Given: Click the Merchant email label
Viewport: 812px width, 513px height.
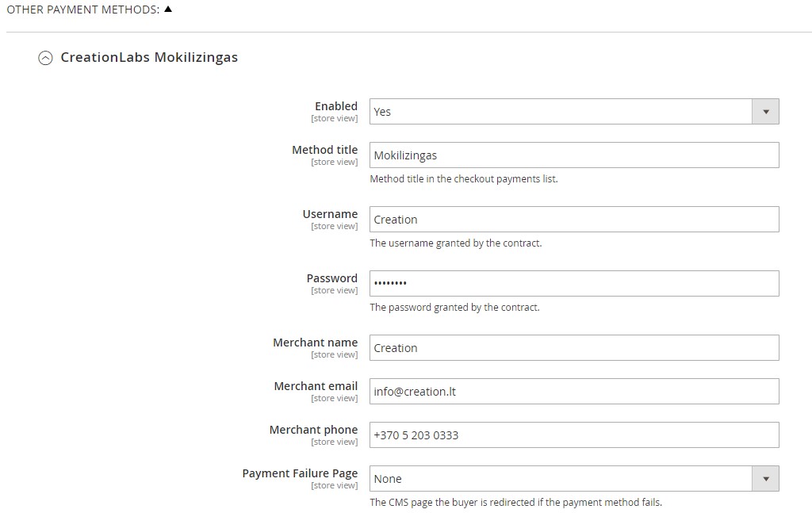Looking at the screenshot, I should (316, 386).
